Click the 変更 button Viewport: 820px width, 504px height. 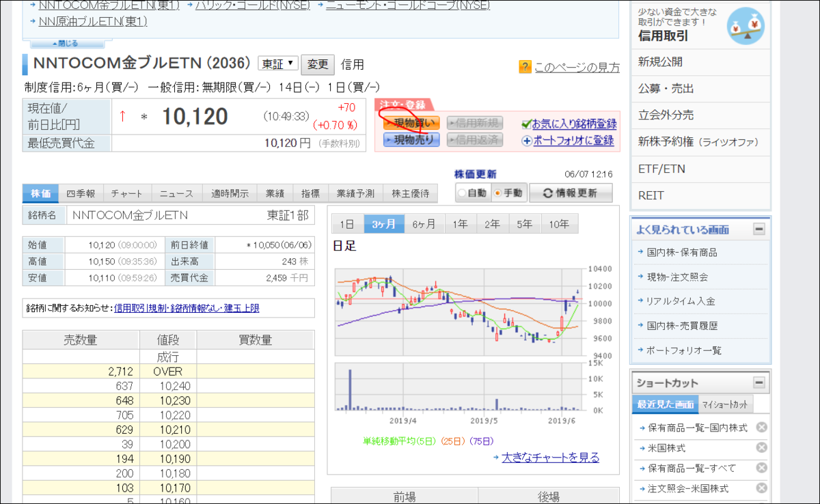coord(318,64)
